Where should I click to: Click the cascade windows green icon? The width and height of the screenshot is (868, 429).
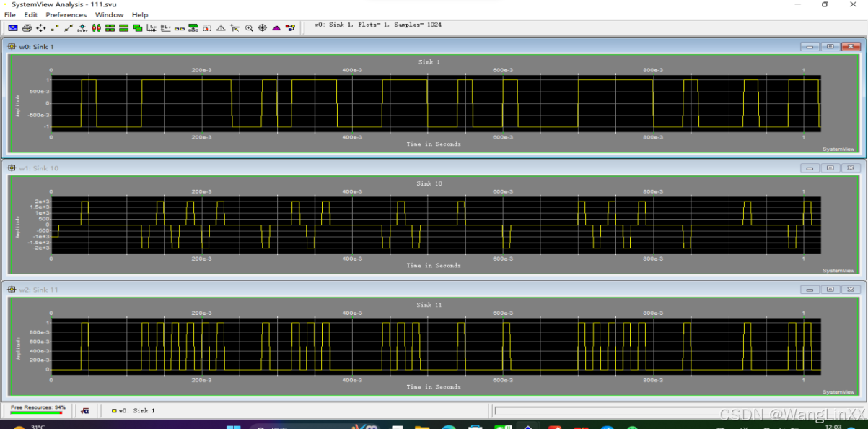coord(138,28)
